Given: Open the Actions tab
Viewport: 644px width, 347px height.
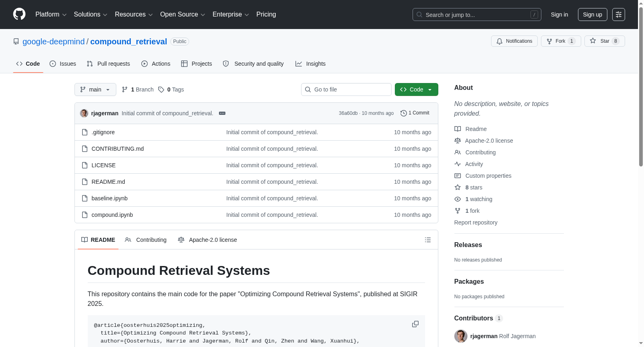Looking at the screenshot, I should coord(156,64).
